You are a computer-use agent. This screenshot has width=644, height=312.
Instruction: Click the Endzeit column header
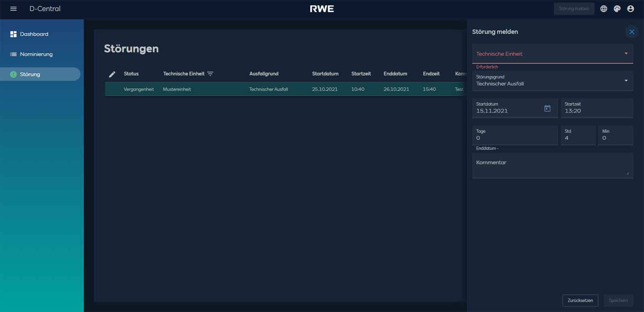(x=431, y=74)
